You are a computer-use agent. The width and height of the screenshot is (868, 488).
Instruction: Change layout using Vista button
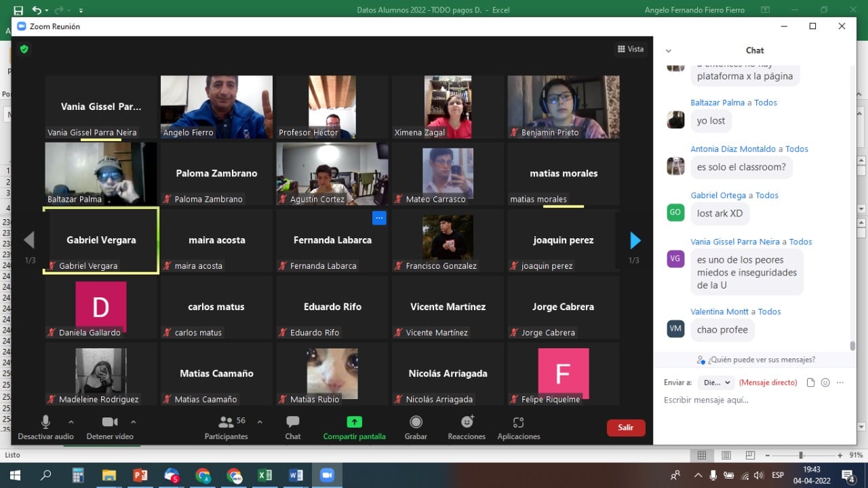point(631,49)
